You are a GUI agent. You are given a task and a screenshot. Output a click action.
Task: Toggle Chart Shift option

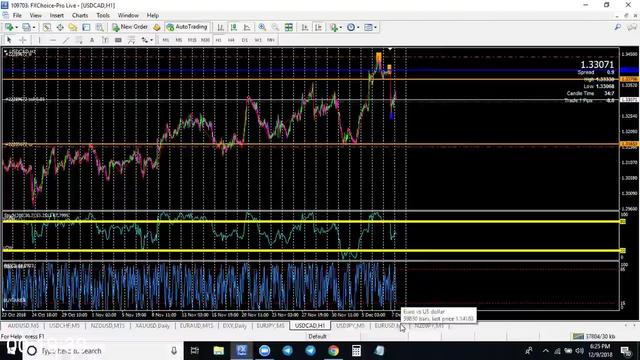318,27
